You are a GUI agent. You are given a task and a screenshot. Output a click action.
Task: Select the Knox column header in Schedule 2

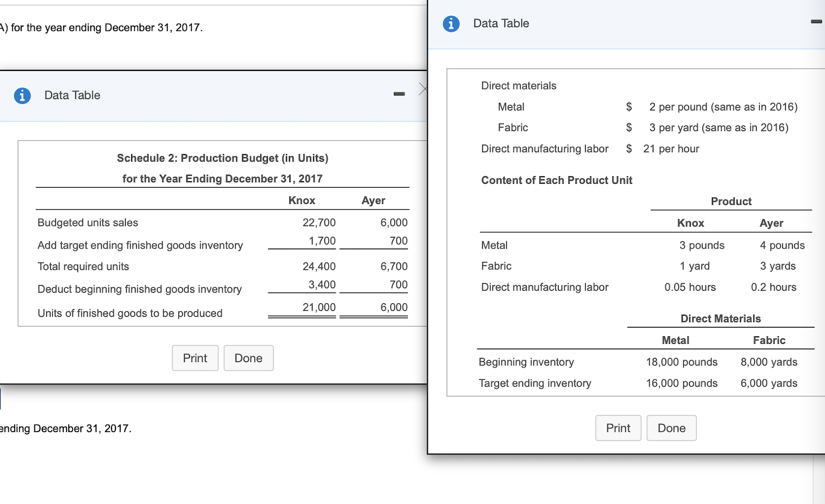click(301, 200)
